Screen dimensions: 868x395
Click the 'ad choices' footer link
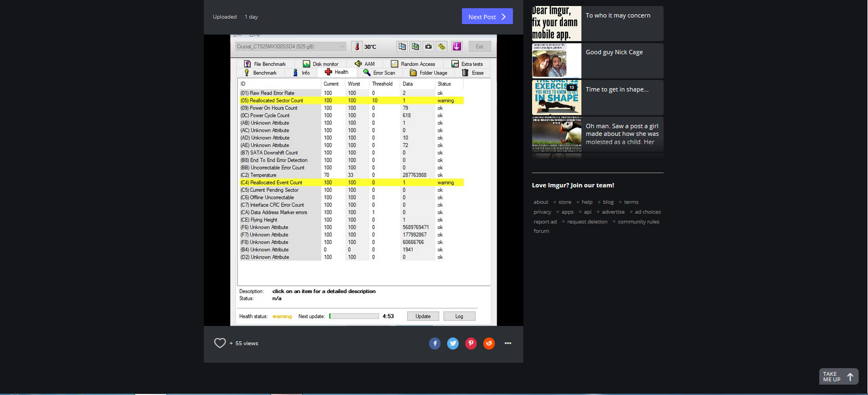point(648,212)
